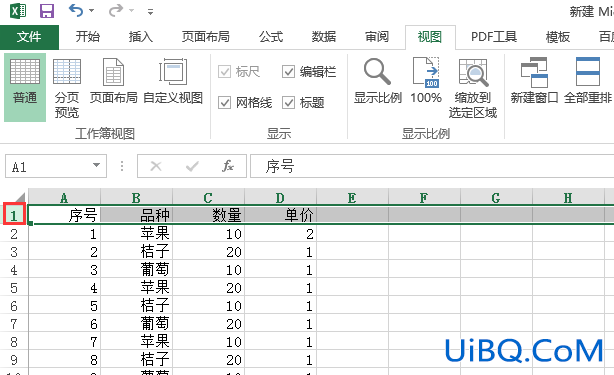The image size is (614, 375).
Task: Open the 文件 menu
Action: [x=29, y=37]
